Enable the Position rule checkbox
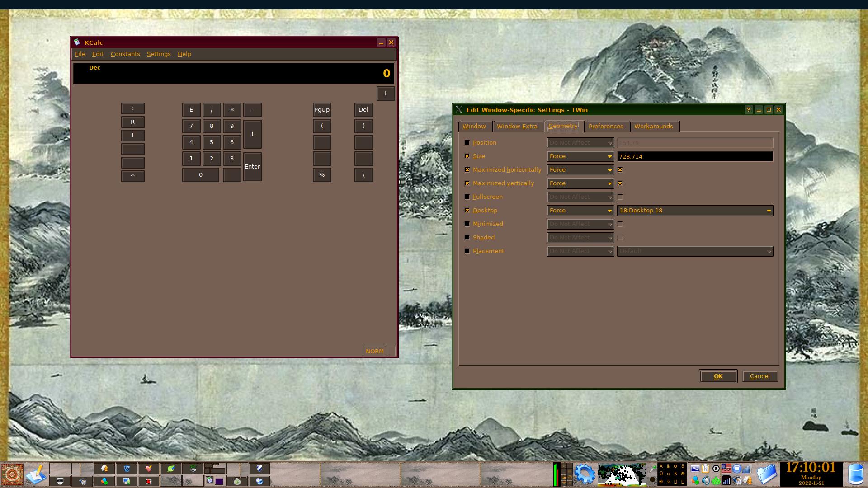868x488 pixels. 467,142
